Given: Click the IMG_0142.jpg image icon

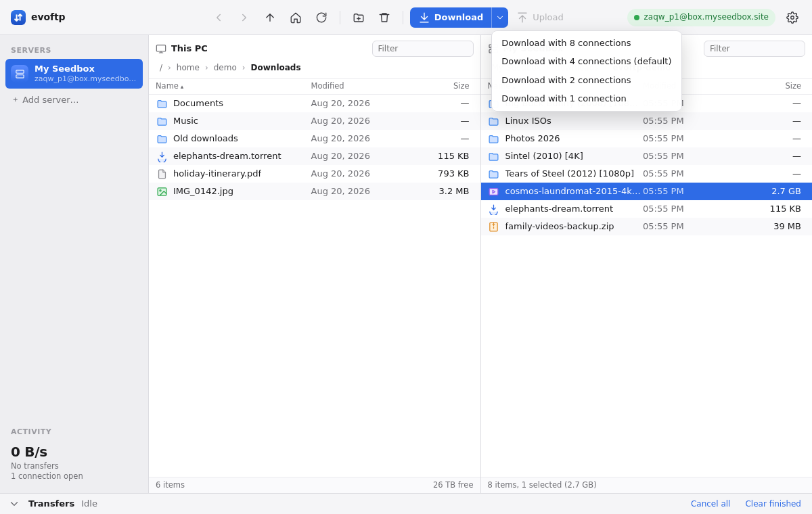Looking at the screenshot, I should [x=162, y=191].
